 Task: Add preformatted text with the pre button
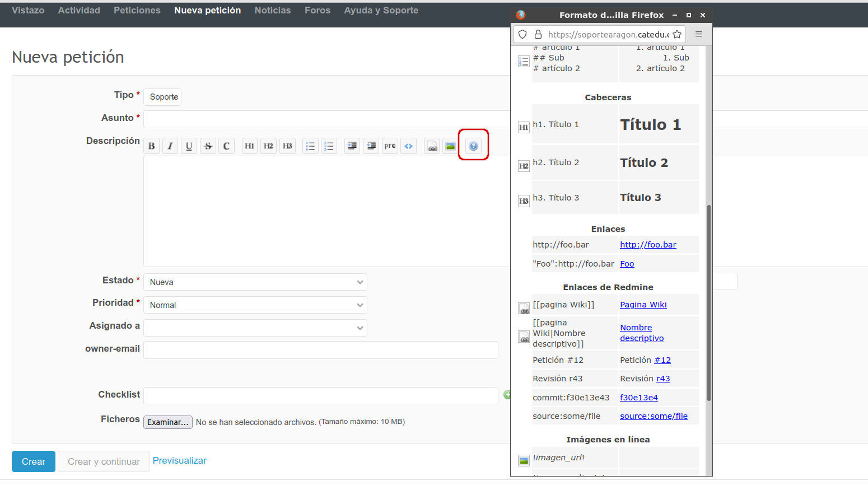[390, 146]
